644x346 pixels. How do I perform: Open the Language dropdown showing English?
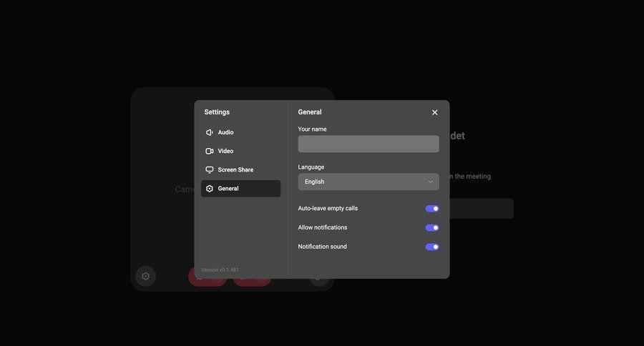point(369,182)
